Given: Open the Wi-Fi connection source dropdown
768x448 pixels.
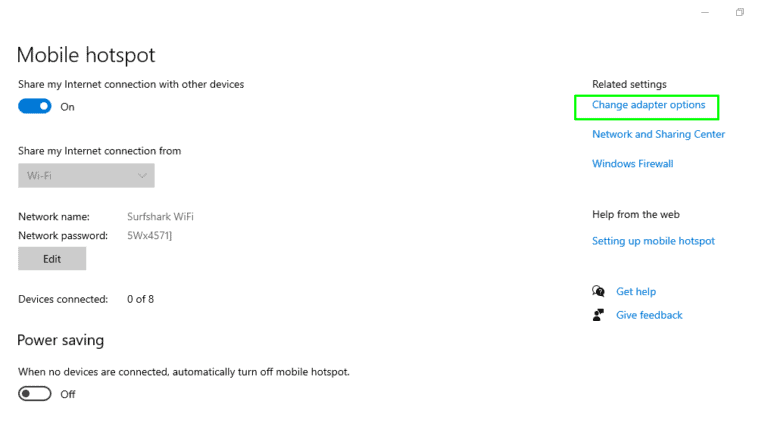Looking at the screenshot, I should tap(86, 176).
